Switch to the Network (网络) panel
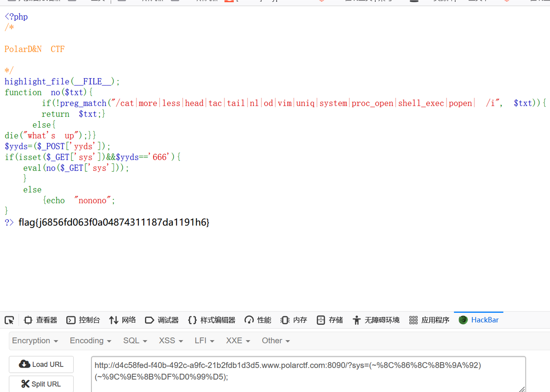Screen dimensions: 550x392 (122, 320)
